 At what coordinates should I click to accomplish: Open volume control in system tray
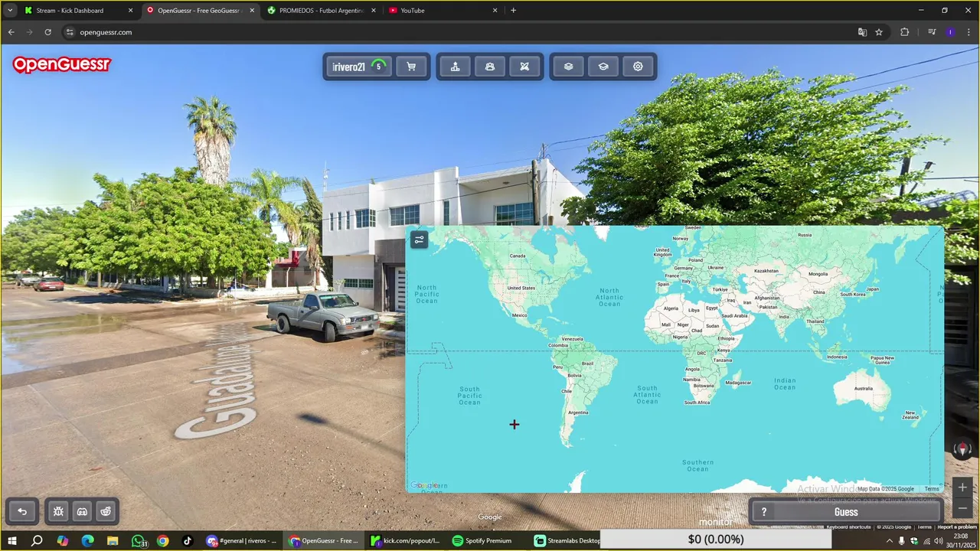coord(939,541)
